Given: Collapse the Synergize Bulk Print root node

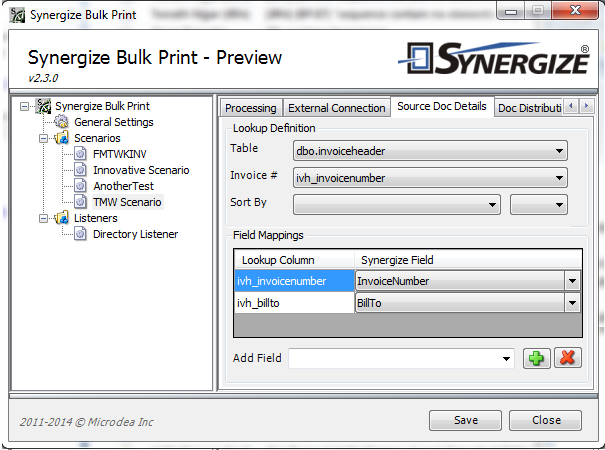Looking at the screenshot, I should [24, 106].
